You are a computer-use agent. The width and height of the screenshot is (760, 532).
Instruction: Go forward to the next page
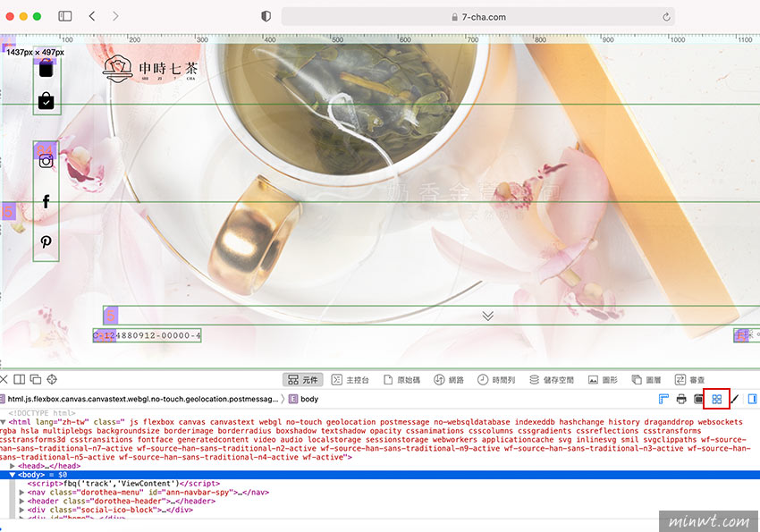115,16
